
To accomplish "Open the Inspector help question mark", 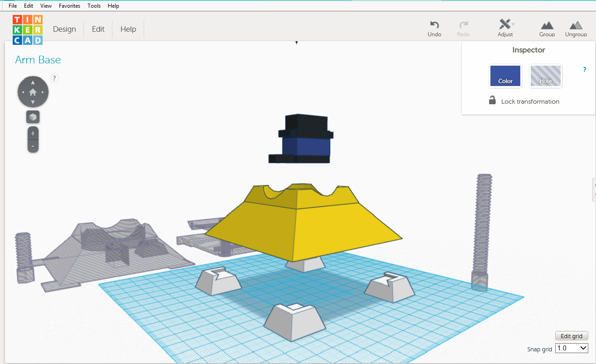I will [585, 70].
